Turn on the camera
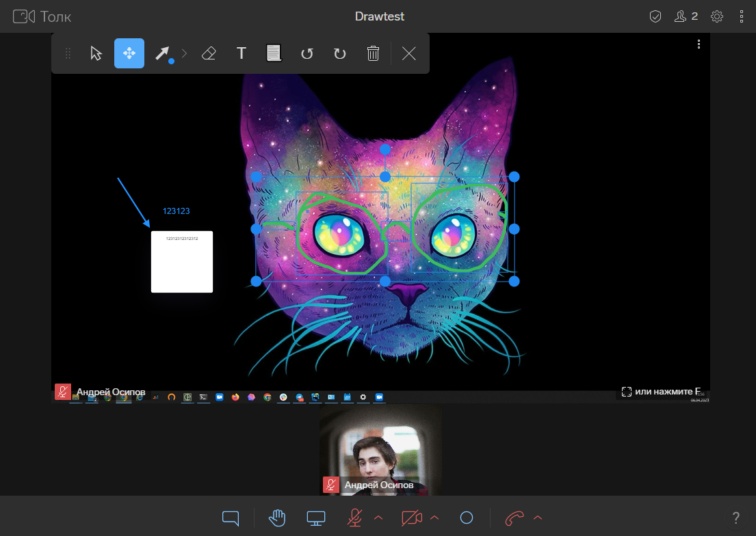The height and width of the screenshot is (536, 756). click(412, 518)
